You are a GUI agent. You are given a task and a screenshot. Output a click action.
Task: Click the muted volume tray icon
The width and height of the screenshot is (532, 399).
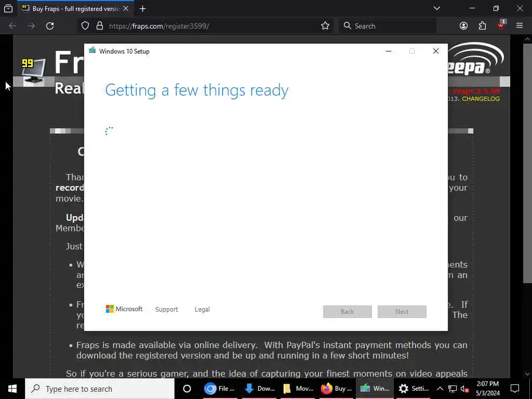click(x=465, y=389)
